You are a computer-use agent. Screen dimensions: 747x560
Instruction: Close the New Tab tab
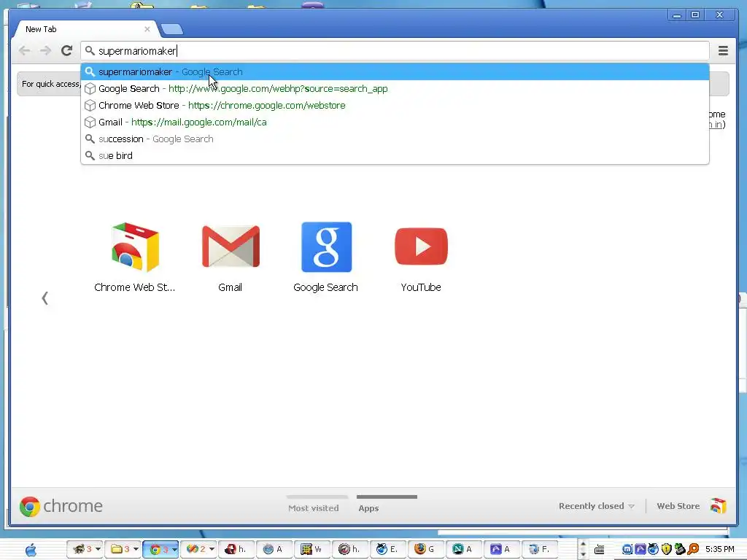[x=147, y=29]
